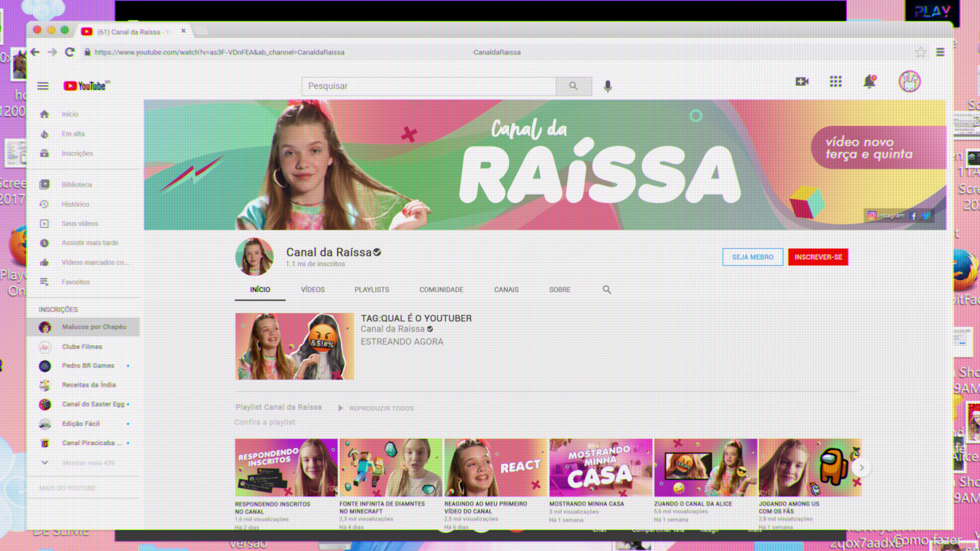The image size is (980, 551).
Task: Open Edição Fácil subscription
Action: click(83, 423)
